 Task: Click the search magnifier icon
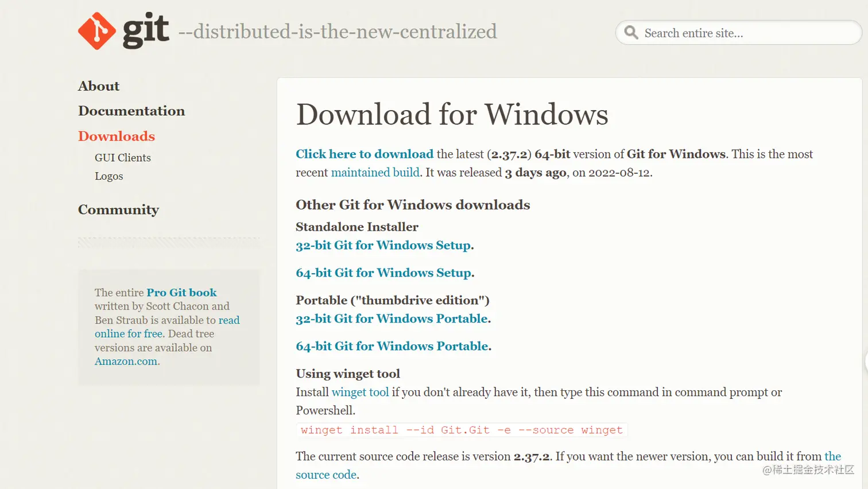click(x=631, y=33)
